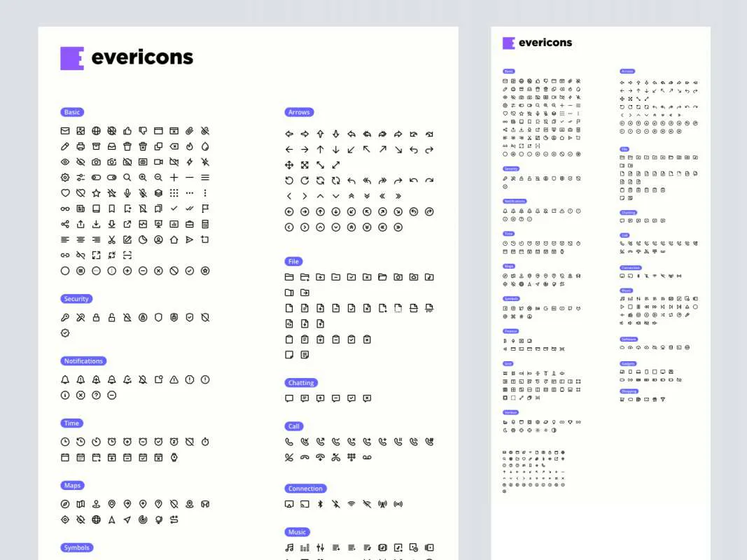This screenshot has height=560, width=747.
Task: Select the open eye visibility icon
Action: [x=65, y=162]
